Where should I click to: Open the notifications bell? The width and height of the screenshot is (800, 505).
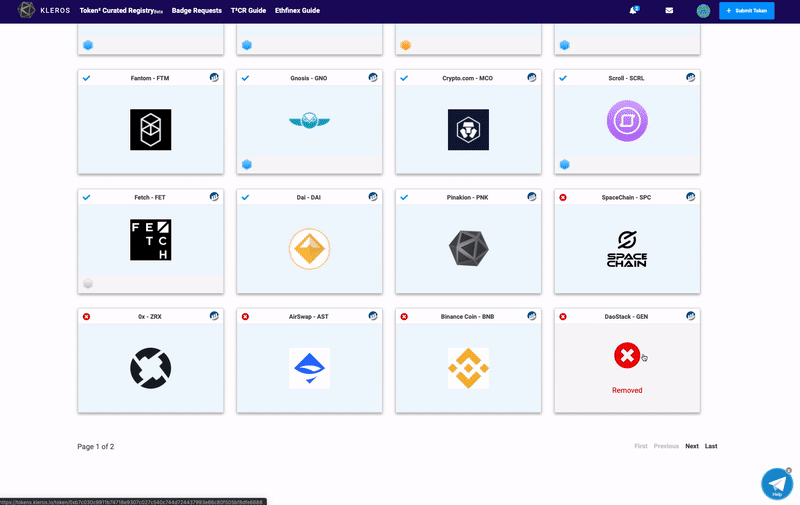click(x=633, y=10)
